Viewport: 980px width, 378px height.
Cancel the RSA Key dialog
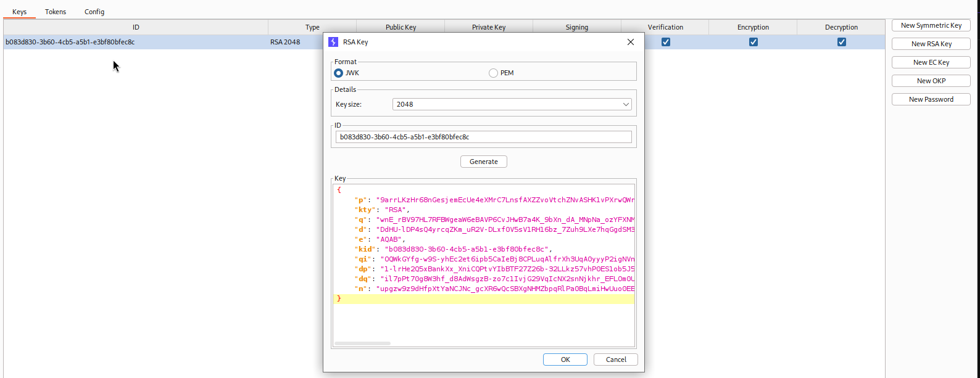click(x=615, y=360)
